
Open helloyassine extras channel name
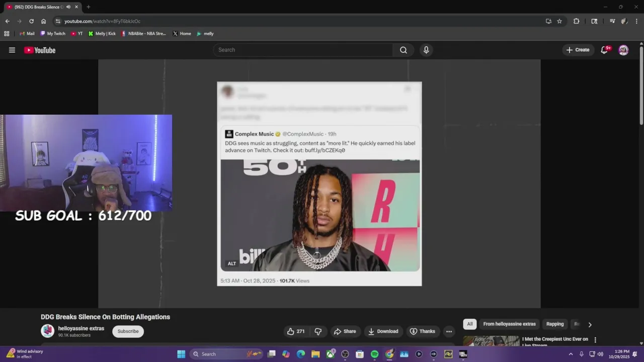pos(81,328)
